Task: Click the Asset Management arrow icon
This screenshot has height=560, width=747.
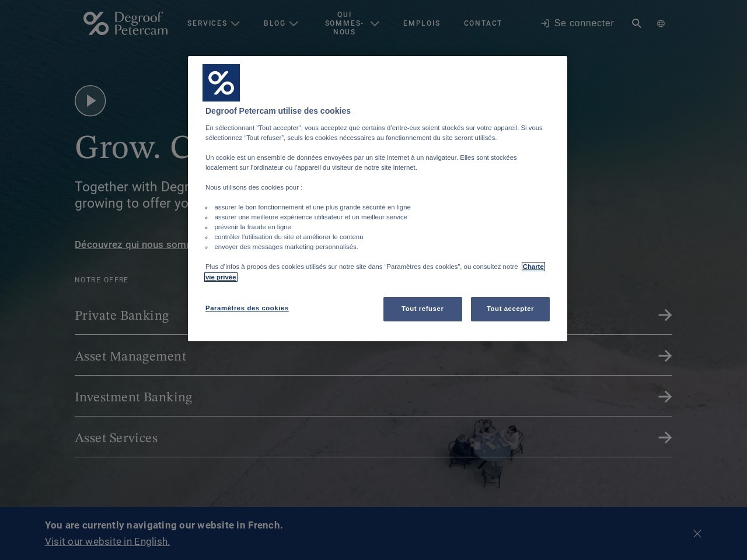Action: click(665, 356)
